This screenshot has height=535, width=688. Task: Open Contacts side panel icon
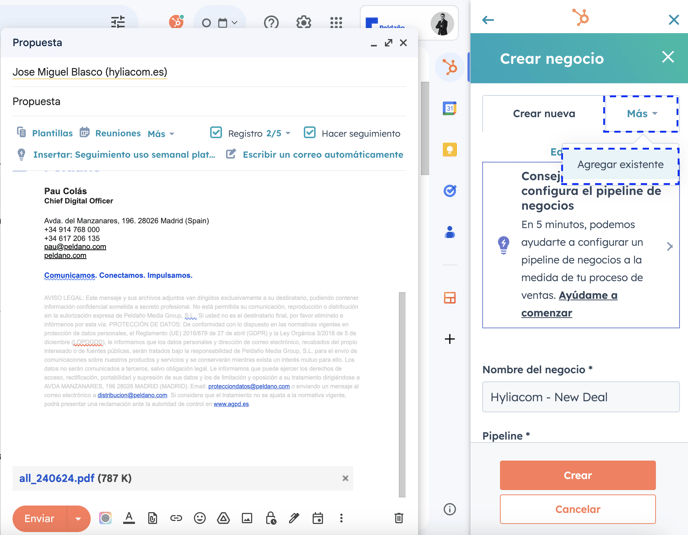point(450,232)
